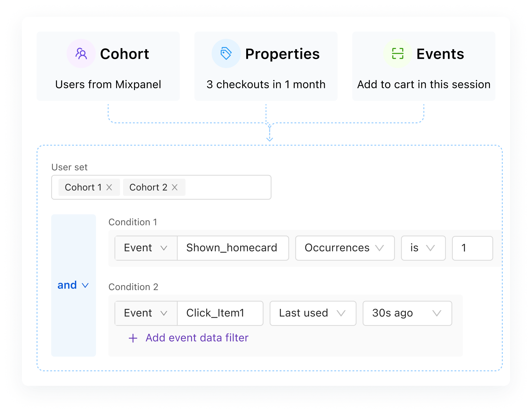Select the 'Users from Mixpanel' Cohort card

coord(108,66)
